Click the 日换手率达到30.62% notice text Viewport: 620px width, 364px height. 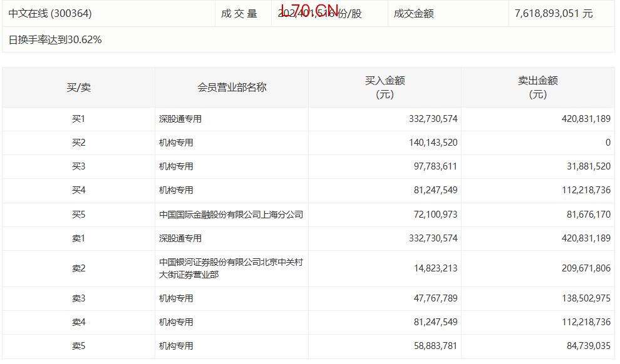(x=55, y=40)
